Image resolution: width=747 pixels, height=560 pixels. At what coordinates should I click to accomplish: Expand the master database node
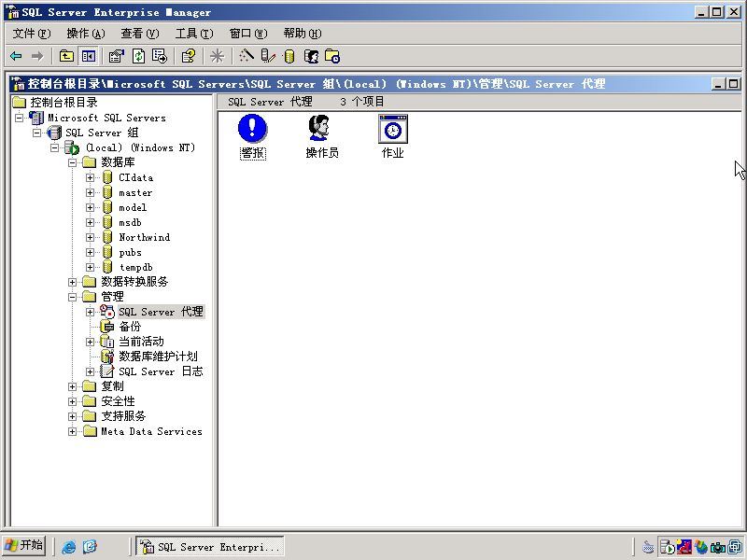[x=90, y=192]
